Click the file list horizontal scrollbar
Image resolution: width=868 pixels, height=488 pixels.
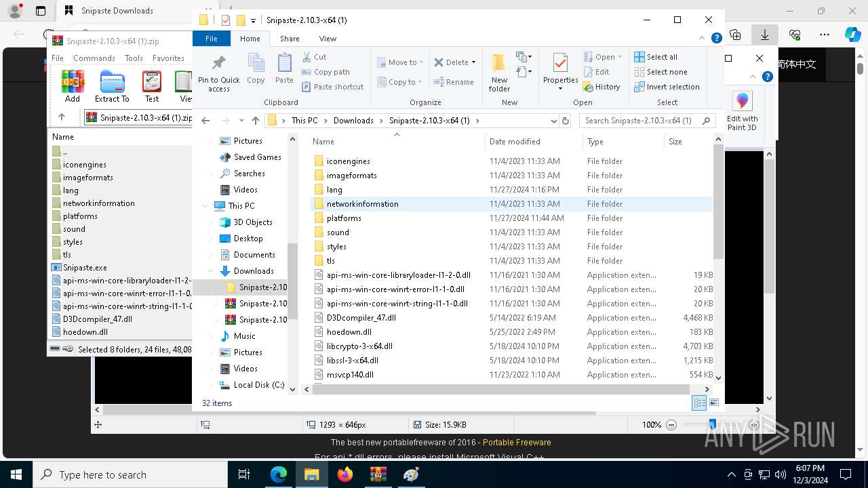501,389
